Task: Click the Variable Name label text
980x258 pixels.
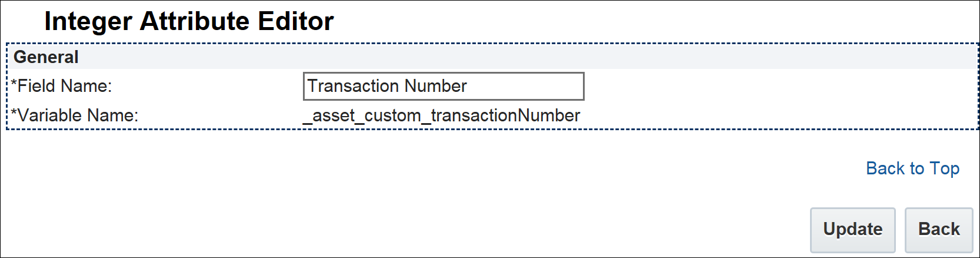Action: 78,115
